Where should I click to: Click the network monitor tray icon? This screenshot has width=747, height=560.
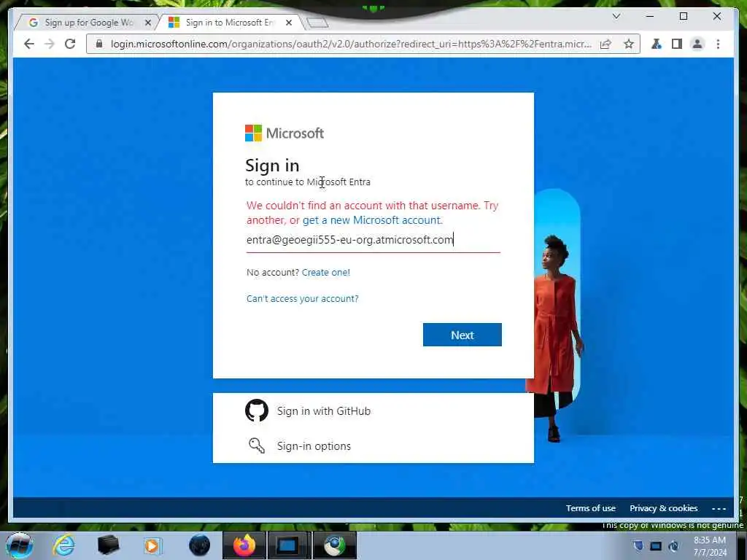coord(656,545)
